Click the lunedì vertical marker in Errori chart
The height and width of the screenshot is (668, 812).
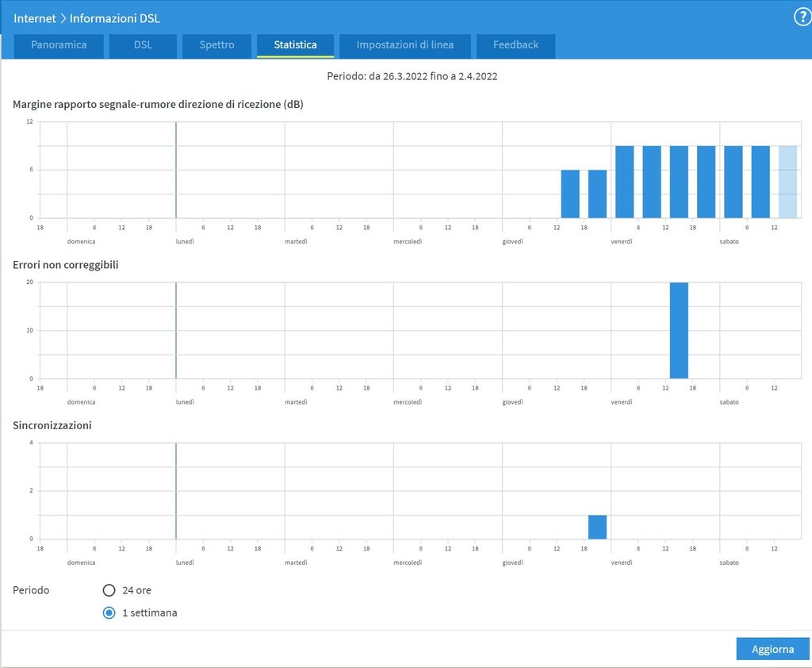pos(175,331)
